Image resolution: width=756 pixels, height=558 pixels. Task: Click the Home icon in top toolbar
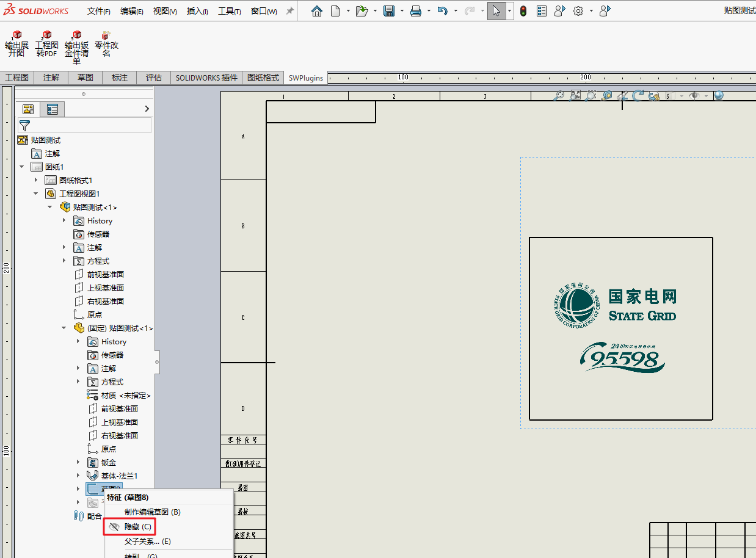316,11
